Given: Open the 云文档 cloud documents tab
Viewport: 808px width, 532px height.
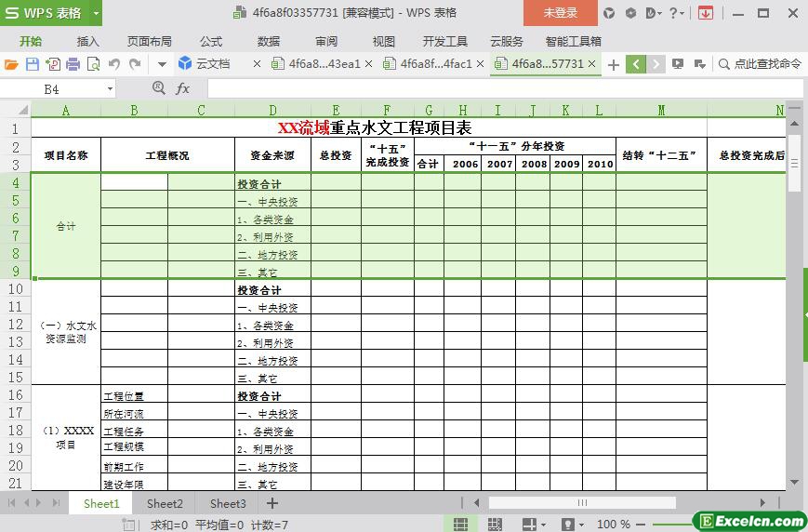Looking at the screenshot, I should (x=204, y=64).
